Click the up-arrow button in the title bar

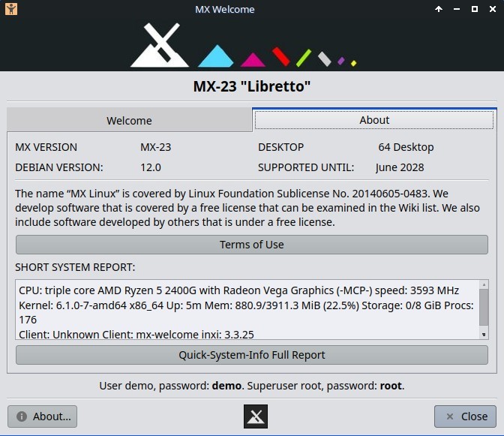tap(439, 9)
